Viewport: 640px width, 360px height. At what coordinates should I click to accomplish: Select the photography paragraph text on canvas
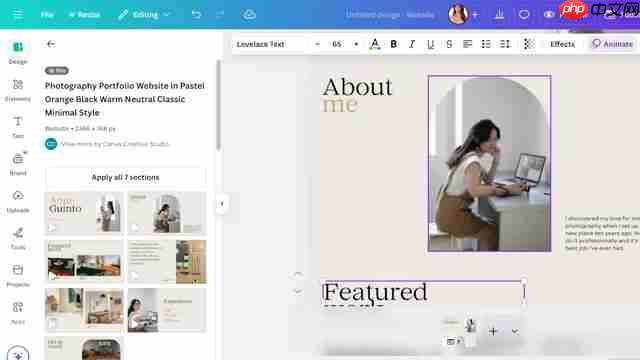[602, 233]
